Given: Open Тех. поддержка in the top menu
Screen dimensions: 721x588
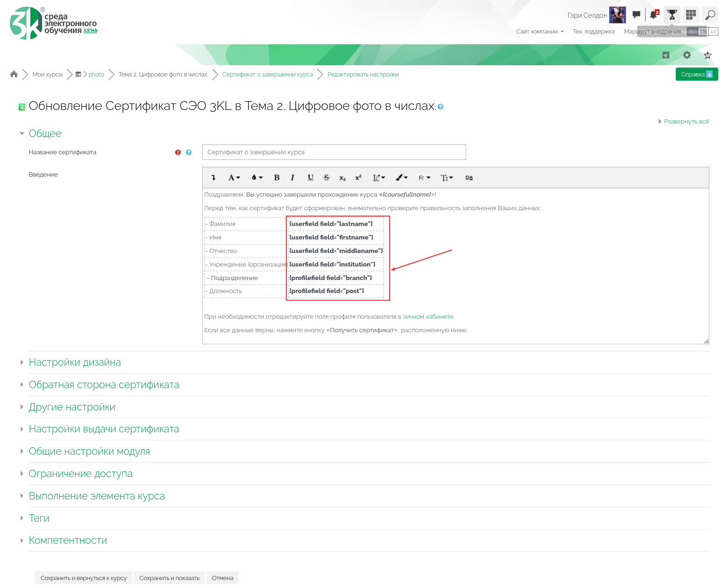Looking at the screenshot, I should pos(593,32).
